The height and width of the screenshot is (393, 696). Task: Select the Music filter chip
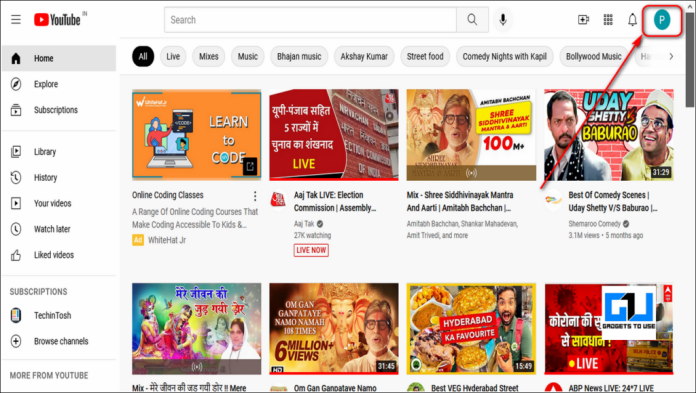click(248, 56)
